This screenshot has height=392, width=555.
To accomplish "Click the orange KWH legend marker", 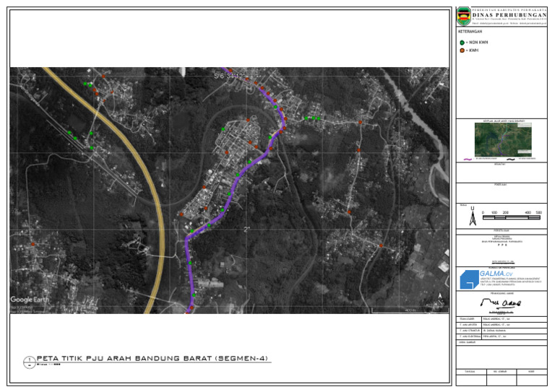I will 462,51.
